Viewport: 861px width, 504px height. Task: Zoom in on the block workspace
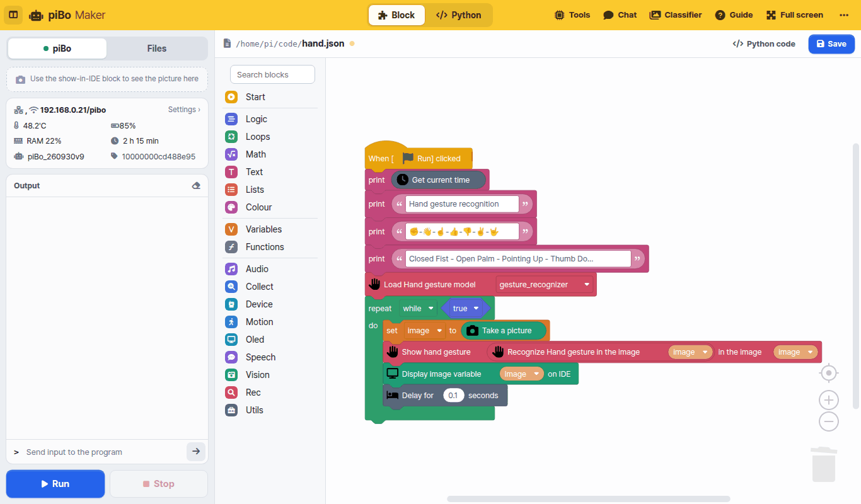[829, 400]
